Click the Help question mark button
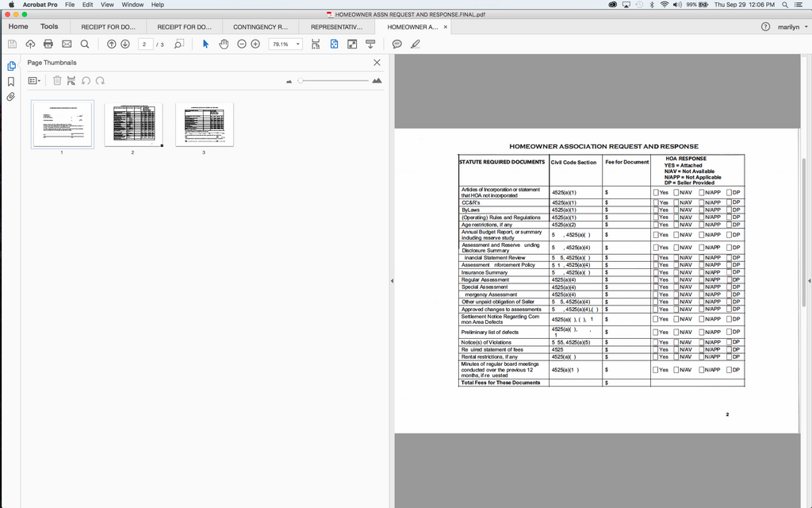This screenshot has height=508, width=812. click(765, 26)
